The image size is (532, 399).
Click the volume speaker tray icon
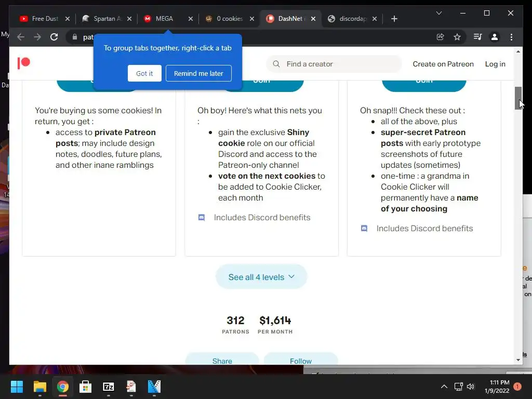(x=471, y=387)
